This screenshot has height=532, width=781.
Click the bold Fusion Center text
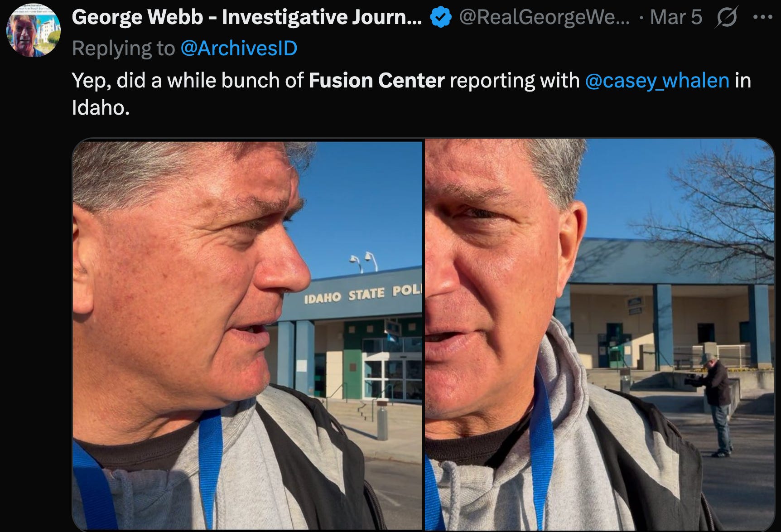point(376,81)
